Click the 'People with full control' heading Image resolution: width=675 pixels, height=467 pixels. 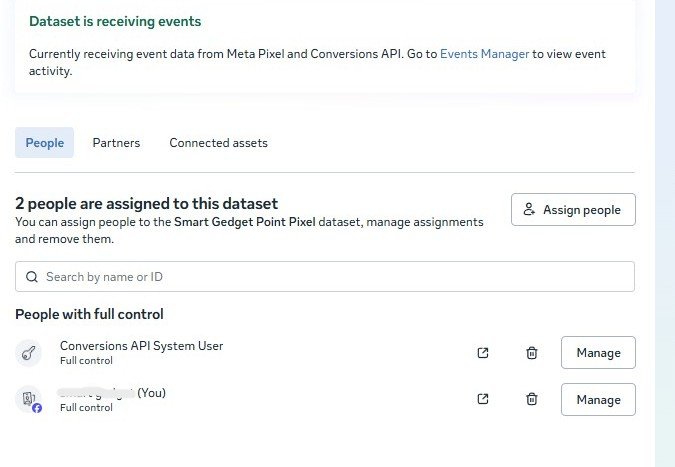(x=89, y=315)
